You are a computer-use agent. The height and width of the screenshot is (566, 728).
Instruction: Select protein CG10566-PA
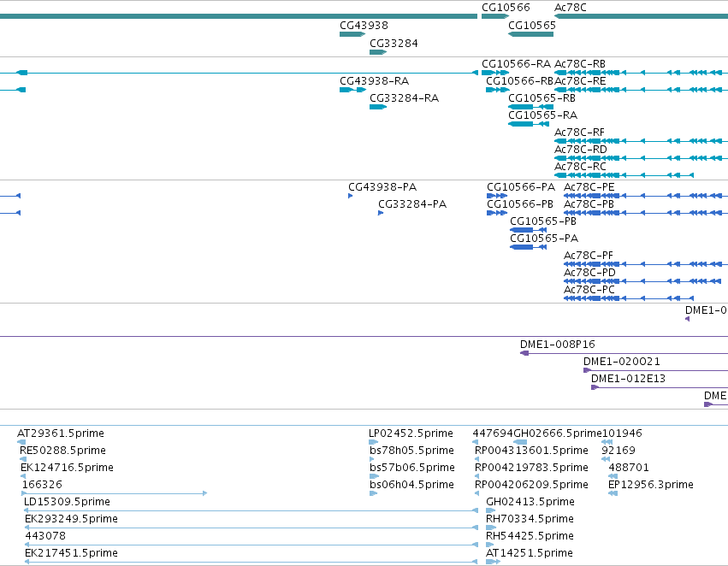coord(521,187)
